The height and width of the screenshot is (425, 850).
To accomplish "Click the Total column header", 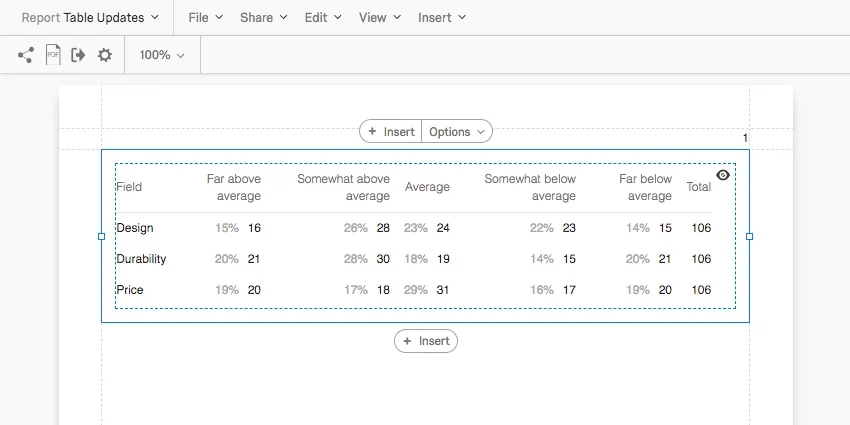I will click(x=699, y=187).
